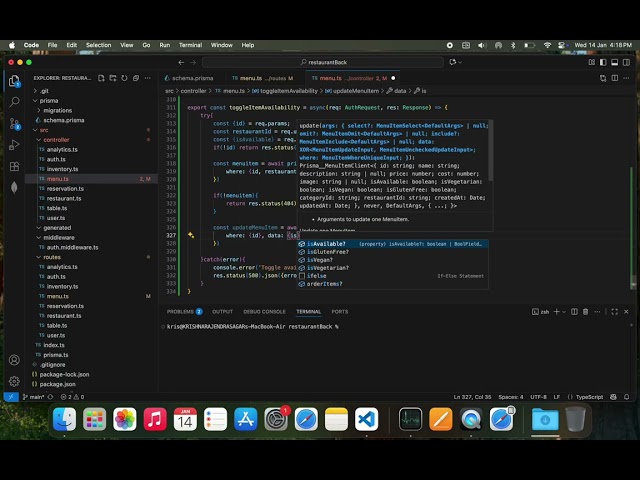Select the isGlutenFree? suggestion
640x480 pixels.
pos(392,252)
